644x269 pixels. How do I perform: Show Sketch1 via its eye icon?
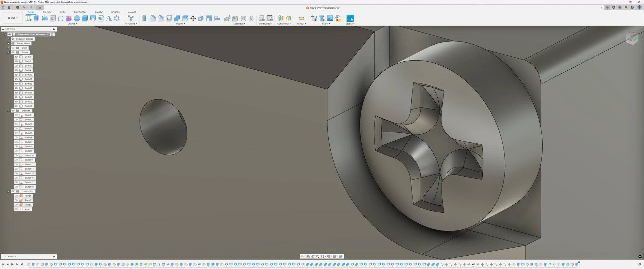[16, 115]
